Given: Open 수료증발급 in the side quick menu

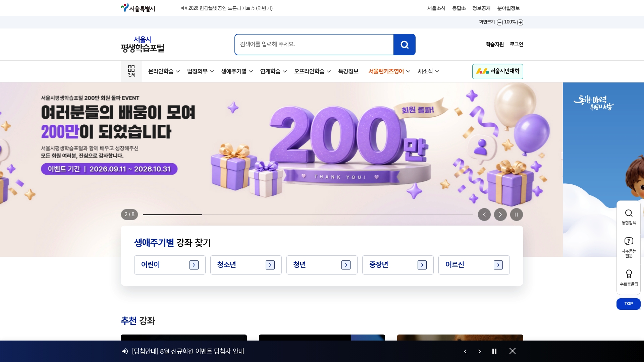Looking at the screenshot, I should 629,278.
